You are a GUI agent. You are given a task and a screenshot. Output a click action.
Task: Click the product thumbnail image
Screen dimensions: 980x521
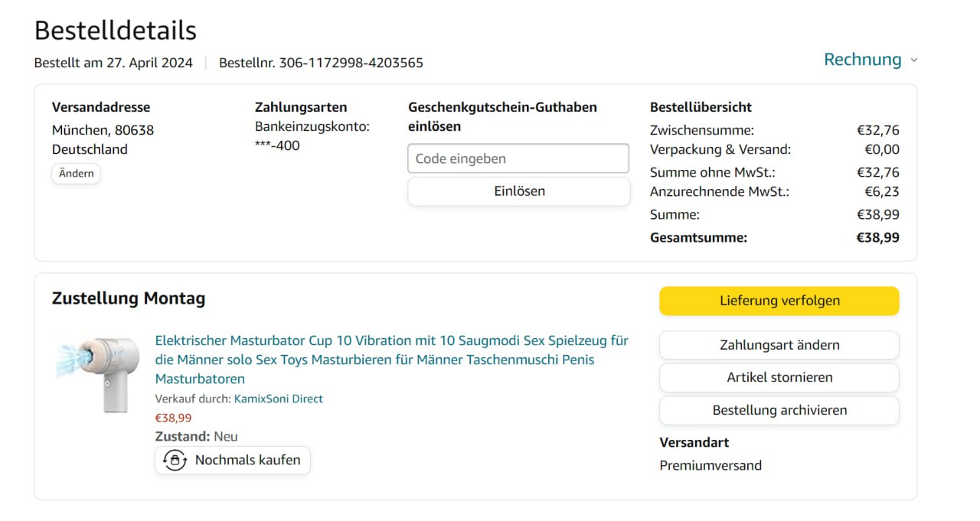(99, 373)
